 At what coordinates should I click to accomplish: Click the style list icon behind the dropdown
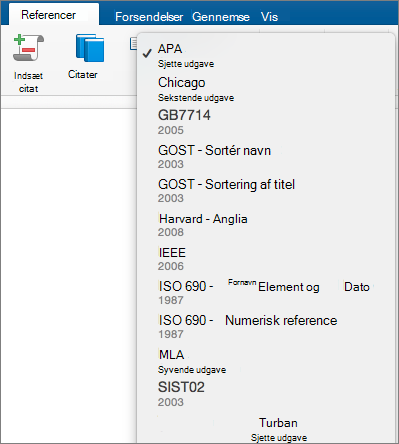click(x=133, y=43)
